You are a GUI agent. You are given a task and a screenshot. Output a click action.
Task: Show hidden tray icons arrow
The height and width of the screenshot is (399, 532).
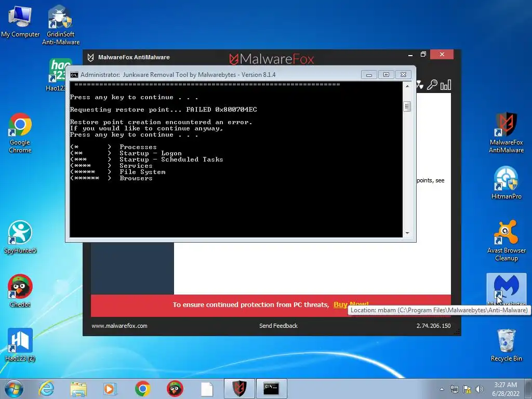pos(442,389)
